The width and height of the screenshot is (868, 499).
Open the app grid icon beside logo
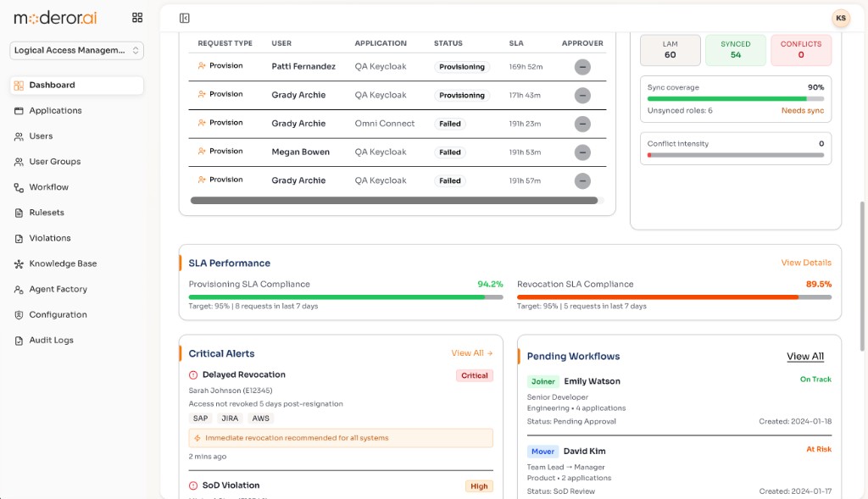(x=137, y=18)
